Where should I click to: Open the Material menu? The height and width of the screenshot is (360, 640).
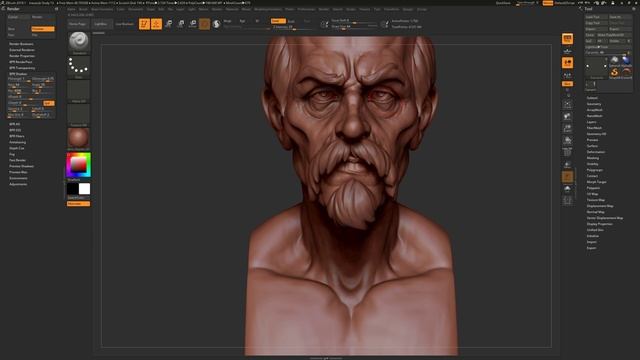click(x=232, y=9)
